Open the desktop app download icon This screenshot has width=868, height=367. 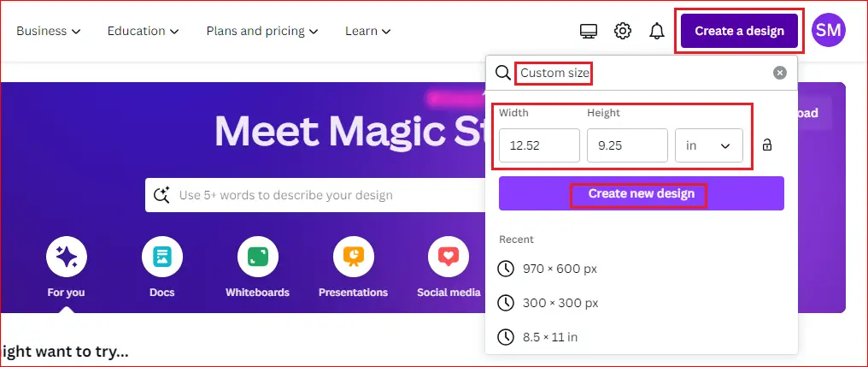(x=589, y=31)
